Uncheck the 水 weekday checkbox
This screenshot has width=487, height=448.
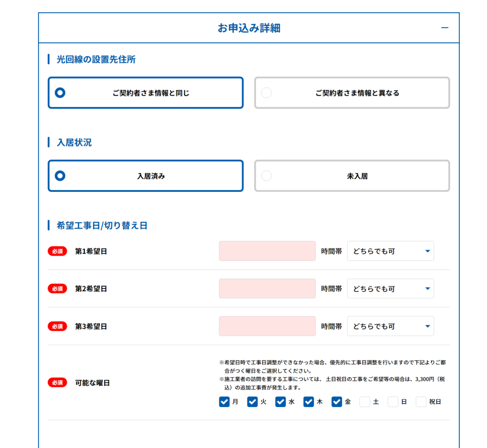click(x=281, y=402)
